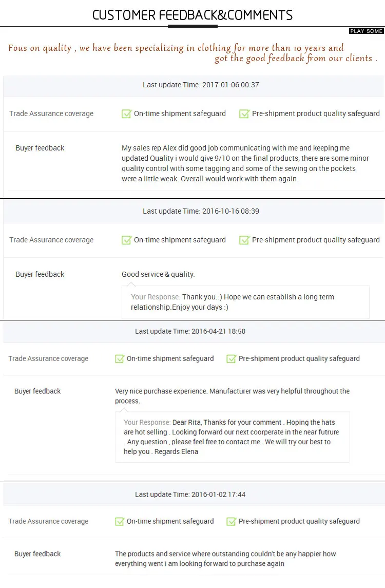Click Last update Time 2016-04-21 18:58 header
Viewport: 385px width, 588px height.
point(190,331)
